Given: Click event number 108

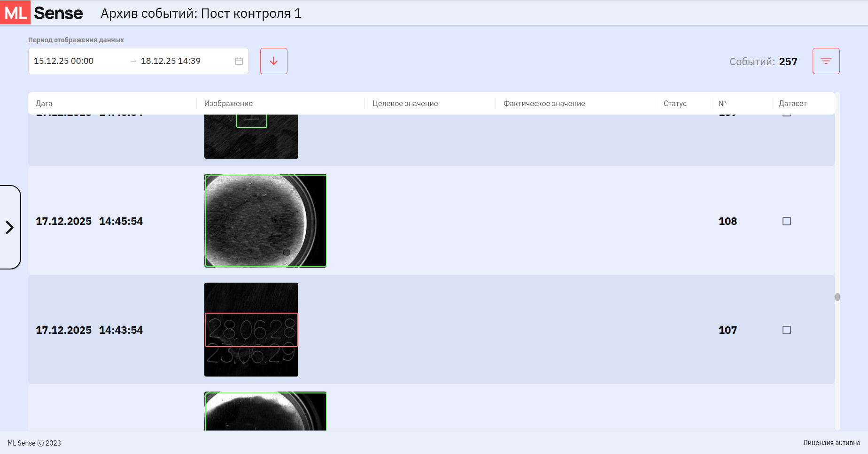Looking at the screenshot, I should pyautogui.click(x=728, y=221).
